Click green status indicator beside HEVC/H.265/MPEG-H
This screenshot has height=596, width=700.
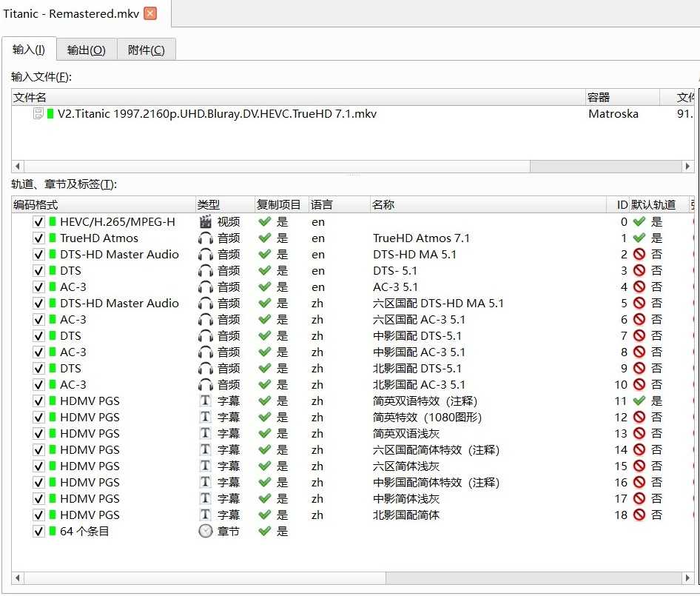53,221
